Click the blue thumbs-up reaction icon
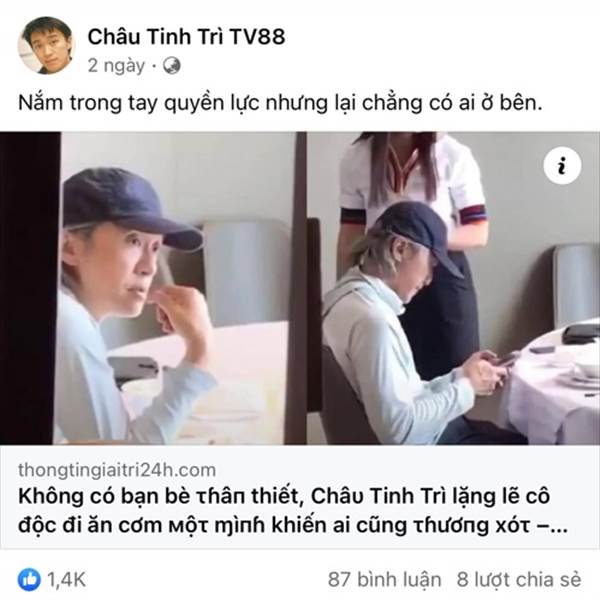This screenshot has width=600, height=600. 29,579
